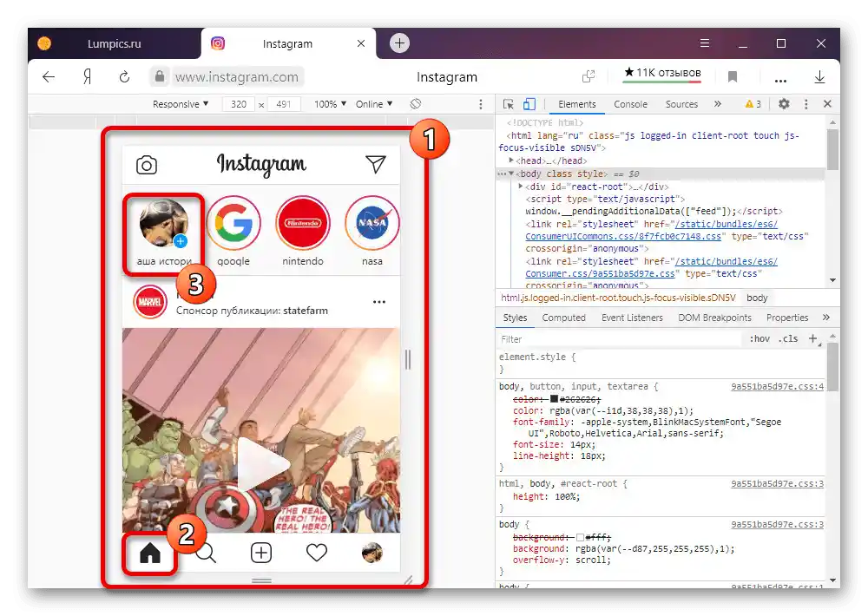The height and width of the screenshot is (616, 868).
Task: View the nasa story
Action: 372,223
